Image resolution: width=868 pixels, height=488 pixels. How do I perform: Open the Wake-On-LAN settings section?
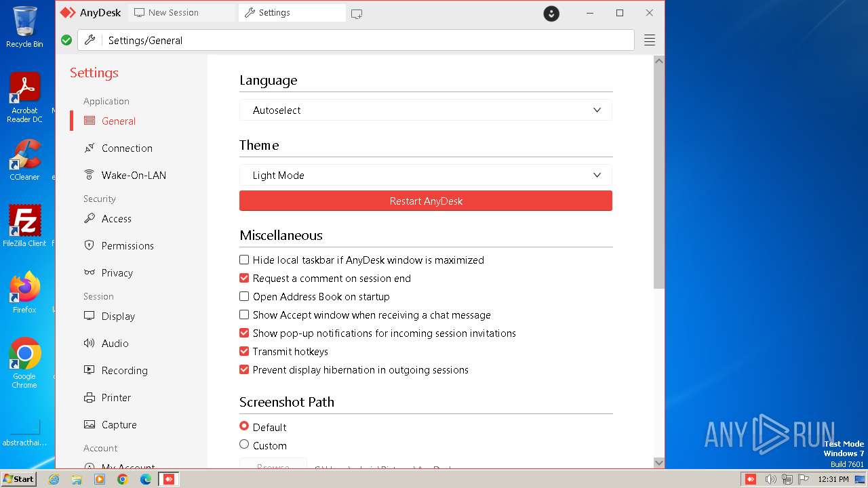[x=134, y=176]
